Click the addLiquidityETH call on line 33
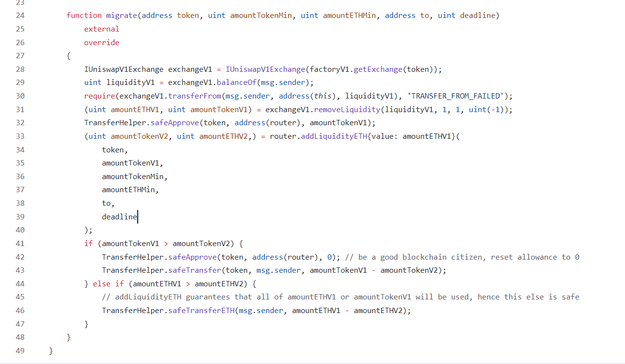The image size is (625, 364). pyautogui.click(x=334, y=136)
